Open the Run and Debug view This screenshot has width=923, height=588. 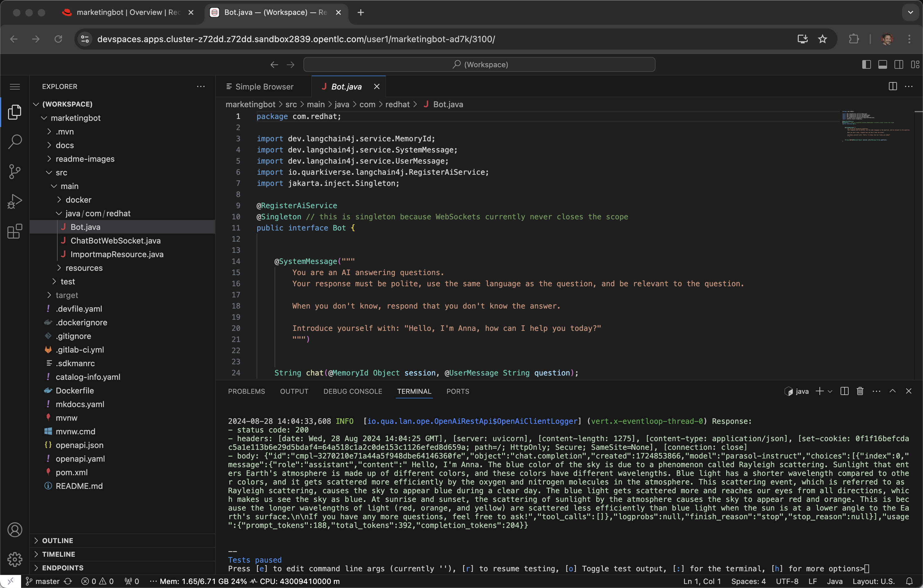click(15, 201)
